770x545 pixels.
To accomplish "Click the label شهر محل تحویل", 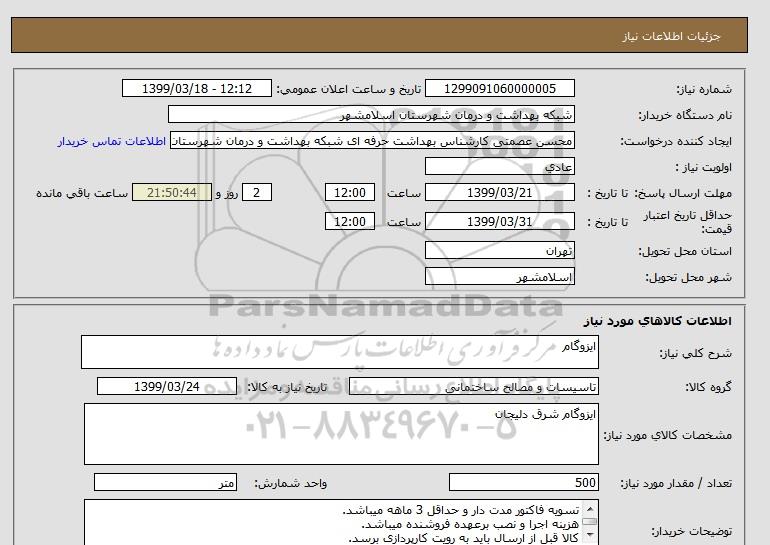I will pyautogui.click(x=688, y=277).
